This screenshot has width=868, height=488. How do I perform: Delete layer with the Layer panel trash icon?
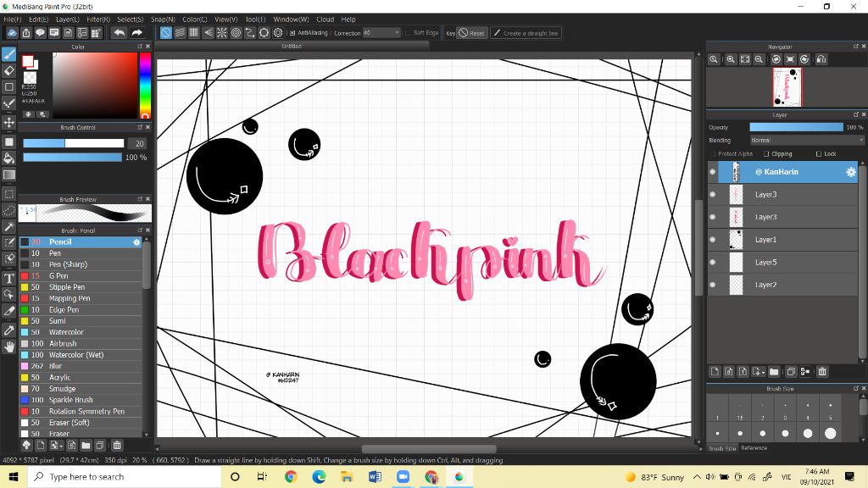822,372
